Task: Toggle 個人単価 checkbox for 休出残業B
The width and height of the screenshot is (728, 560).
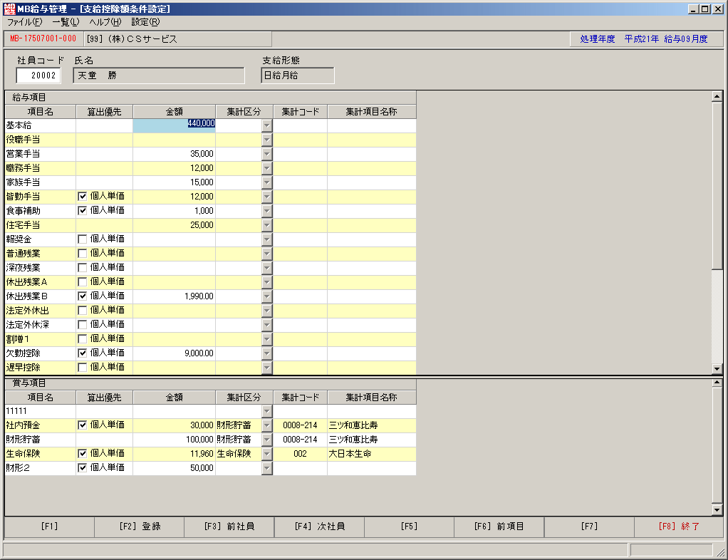Action: point(83,296)
